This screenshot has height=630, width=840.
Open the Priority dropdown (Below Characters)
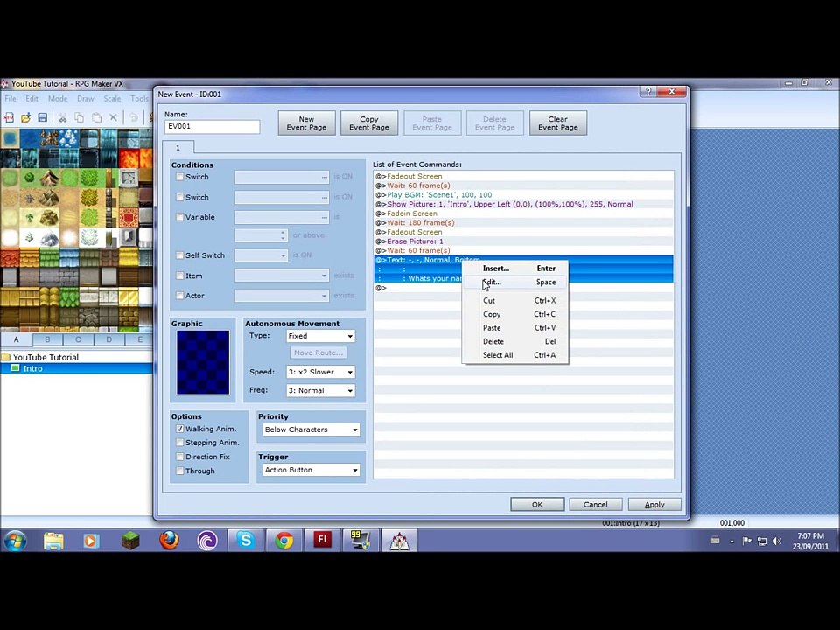tap(311, 430)
